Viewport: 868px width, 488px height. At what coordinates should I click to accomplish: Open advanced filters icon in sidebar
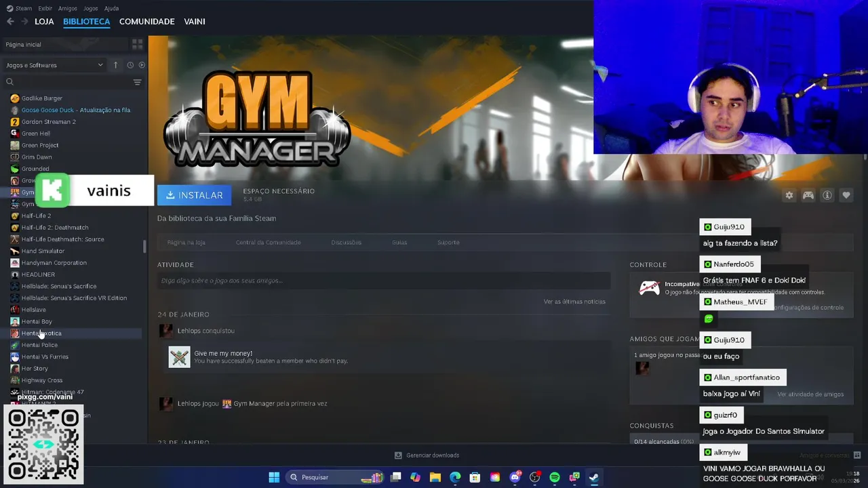tap(137, 82)
